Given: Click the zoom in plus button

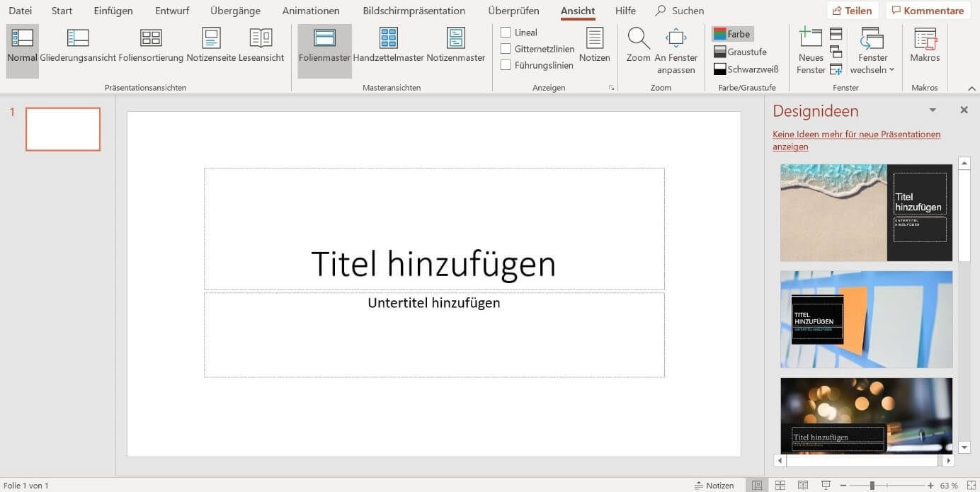Looking at the screenshot, I should tap(930, 486).
